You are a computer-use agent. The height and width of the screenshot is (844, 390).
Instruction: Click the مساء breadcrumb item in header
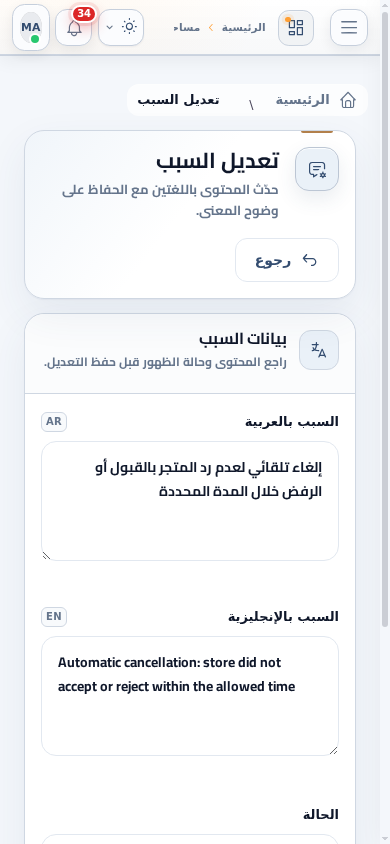tap(187, 27)
